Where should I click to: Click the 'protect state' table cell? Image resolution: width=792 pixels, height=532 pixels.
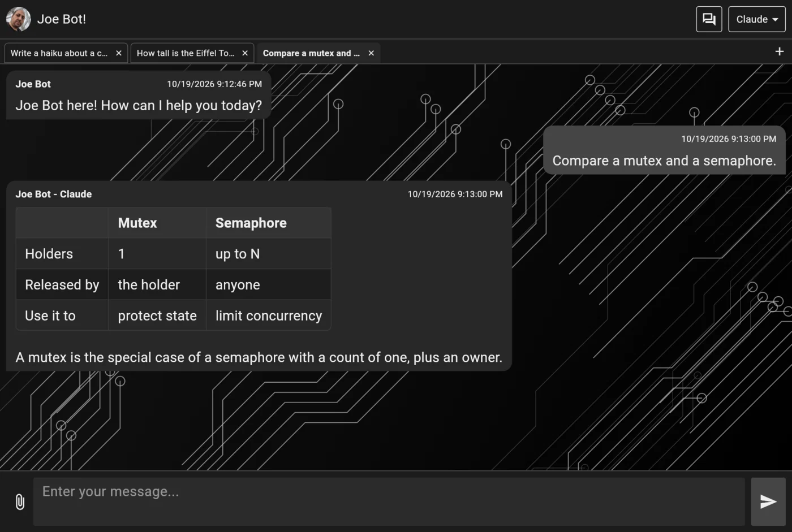click(x=157, y=315)
